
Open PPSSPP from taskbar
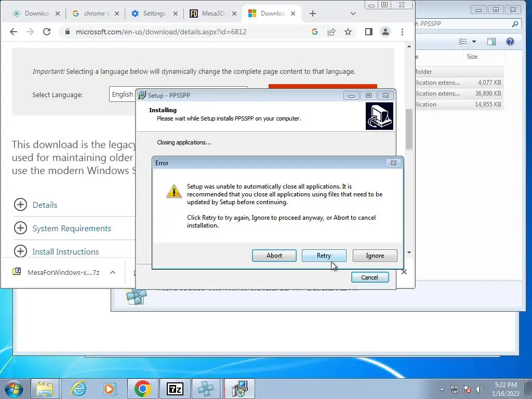206,389
